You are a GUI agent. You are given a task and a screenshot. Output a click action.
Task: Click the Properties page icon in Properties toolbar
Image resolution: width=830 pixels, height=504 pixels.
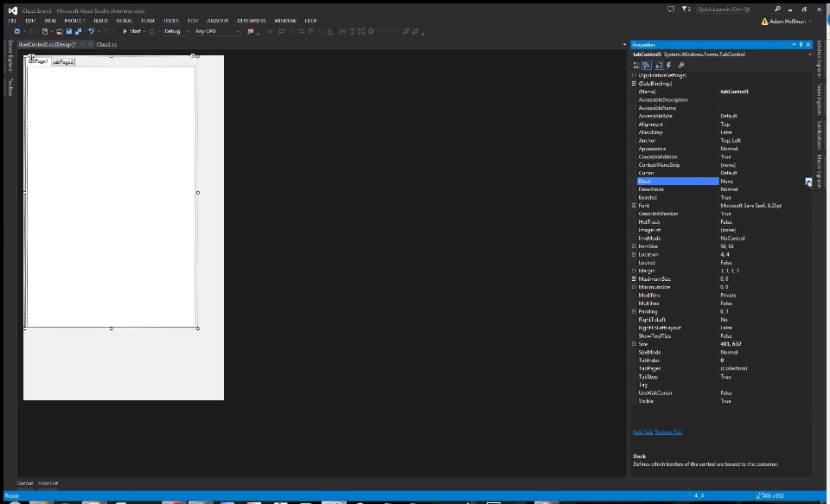pos(659,65)
